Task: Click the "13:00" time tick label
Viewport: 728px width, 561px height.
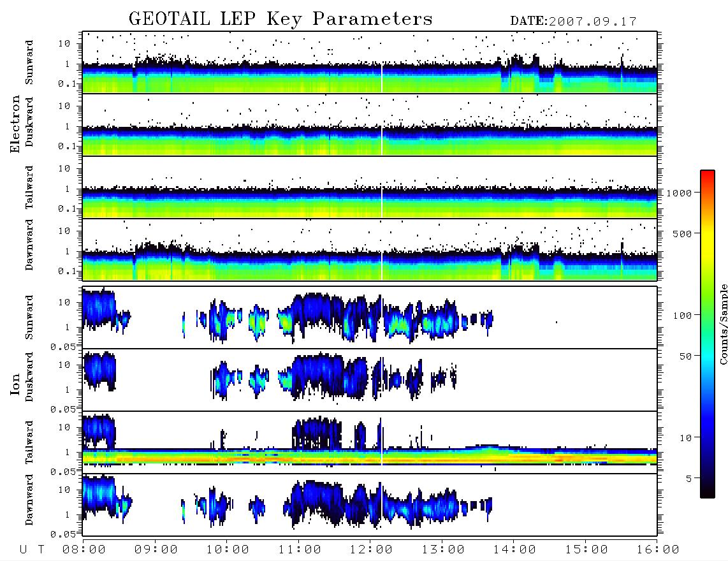Action: 443,550
